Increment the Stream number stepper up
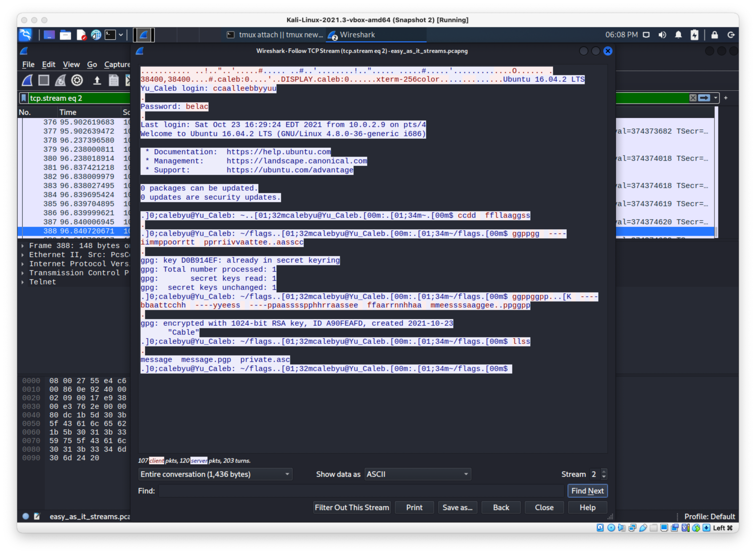The height and width of the screenshot is (554, 756). [x=604, y=472]
